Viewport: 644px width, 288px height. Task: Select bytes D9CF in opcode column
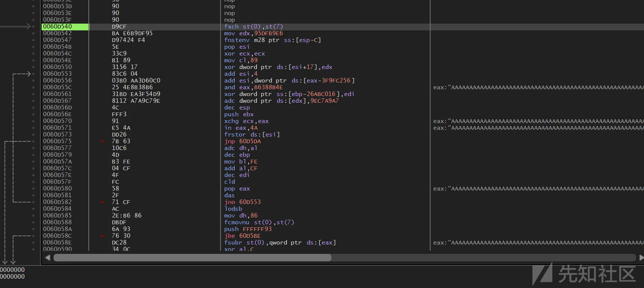[x=119, y=27]
